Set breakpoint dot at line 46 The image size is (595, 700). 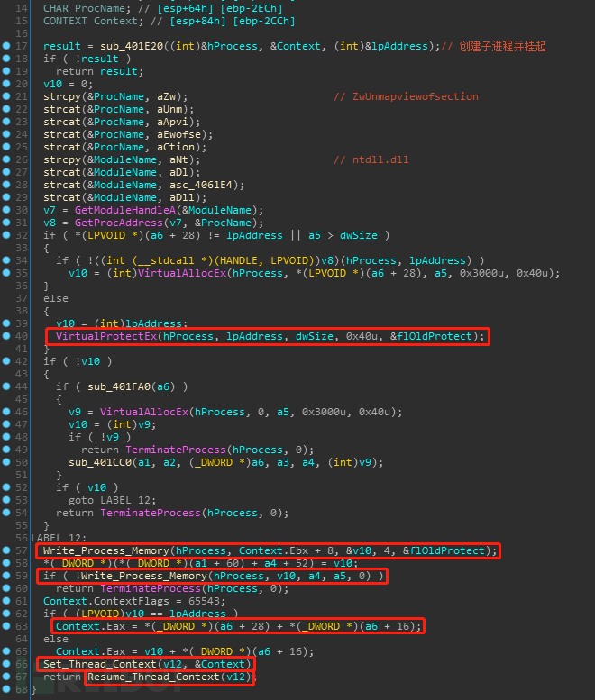[6, 411]
